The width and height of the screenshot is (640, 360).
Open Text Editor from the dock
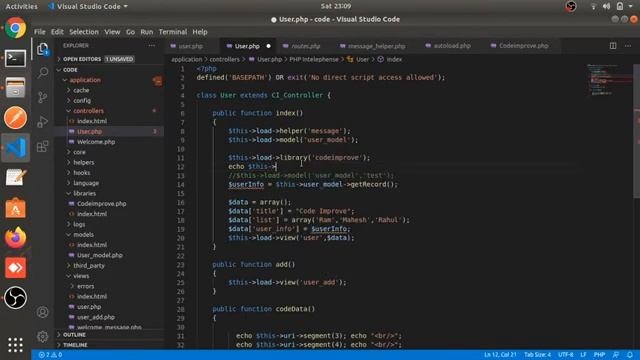point(16,178)
